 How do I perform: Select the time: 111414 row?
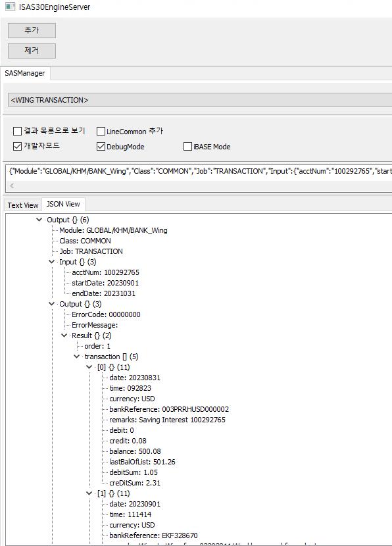(x=130, y=514)
